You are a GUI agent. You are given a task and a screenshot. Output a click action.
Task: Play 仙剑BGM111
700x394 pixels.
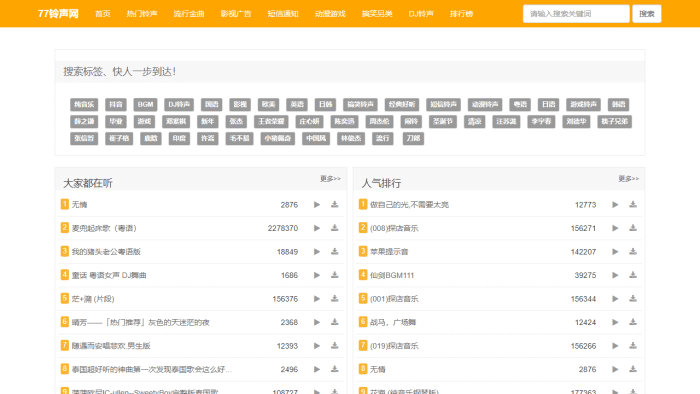coord(615,275)
